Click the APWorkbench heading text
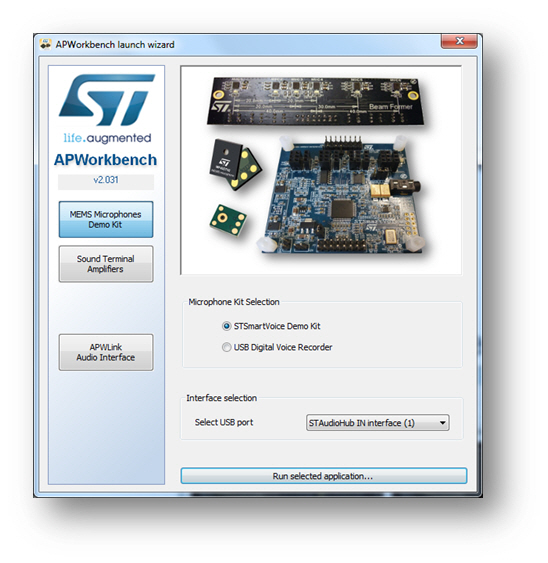Screen dimensions: 548x563 (106, 160)
